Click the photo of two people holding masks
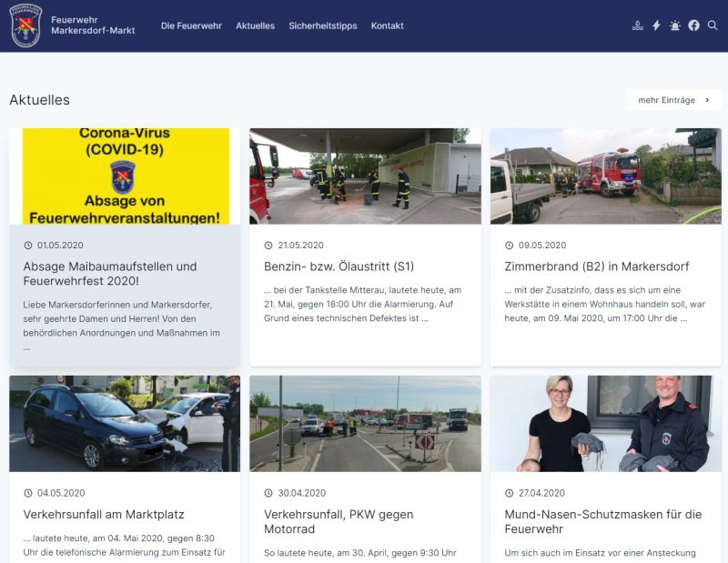Viewport: 728px width, 563px height. [606, 424]
